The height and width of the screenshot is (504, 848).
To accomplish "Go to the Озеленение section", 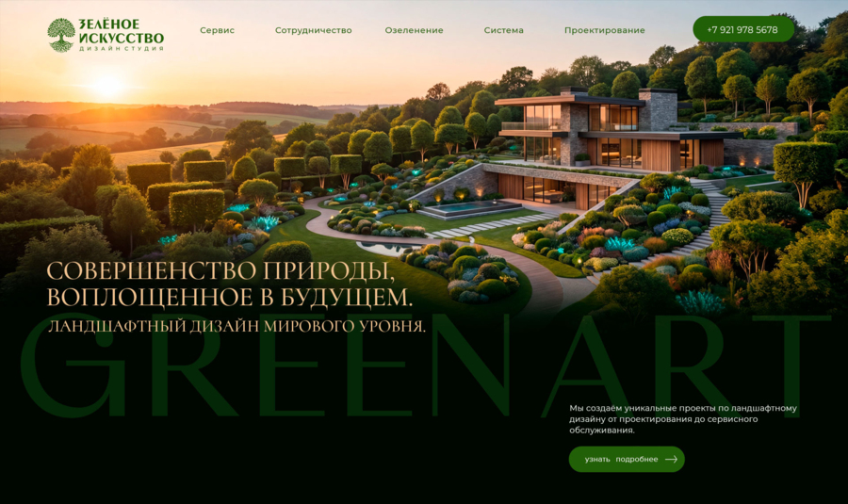I will pos(414,30).
